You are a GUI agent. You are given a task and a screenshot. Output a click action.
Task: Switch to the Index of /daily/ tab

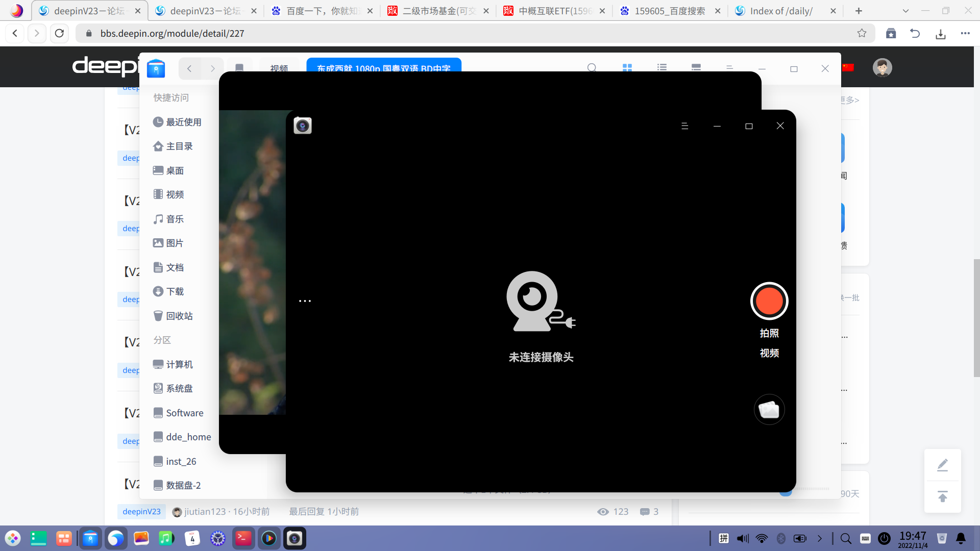pos(780,11)
